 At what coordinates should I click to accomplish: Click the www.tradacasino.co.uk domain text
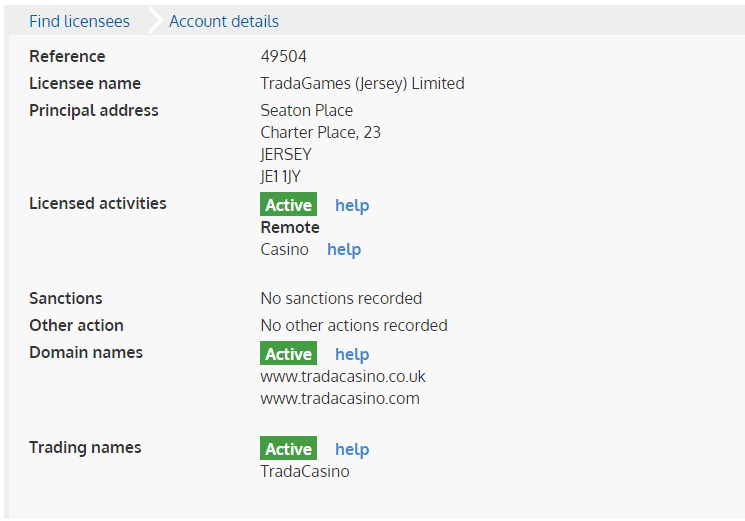343,376
